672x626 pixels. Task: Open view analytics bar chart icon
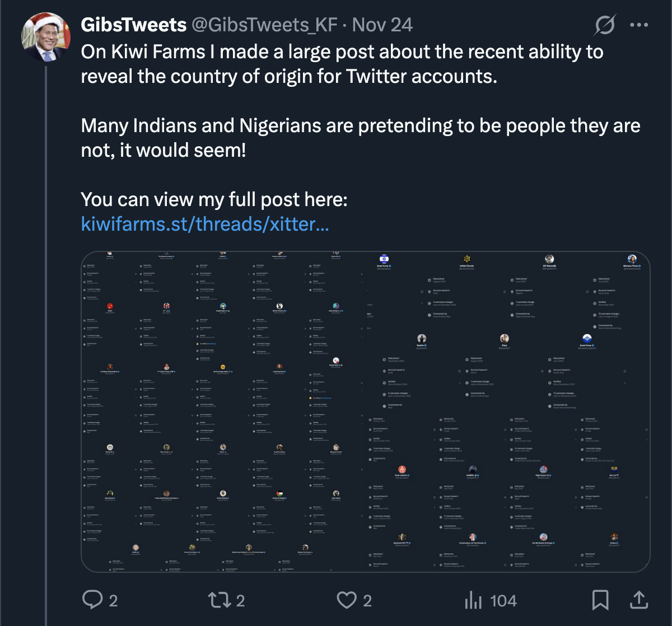pos(473,600)
